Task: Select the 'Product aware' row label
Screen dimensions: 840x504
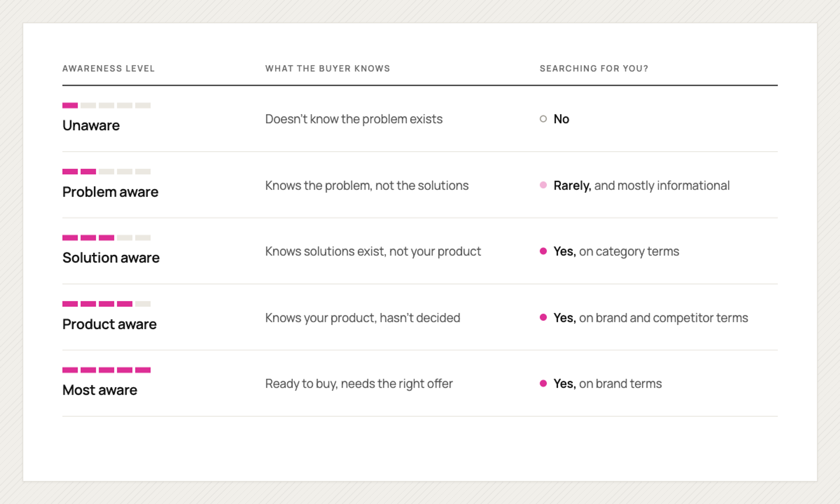Action: [x=109, y=324]
